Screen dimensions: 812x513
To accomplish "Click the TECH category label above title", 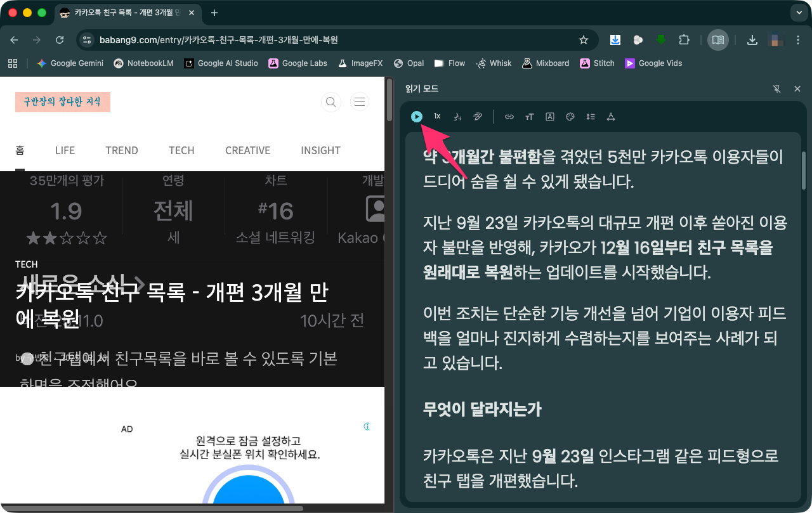I will tap(27, 264).
